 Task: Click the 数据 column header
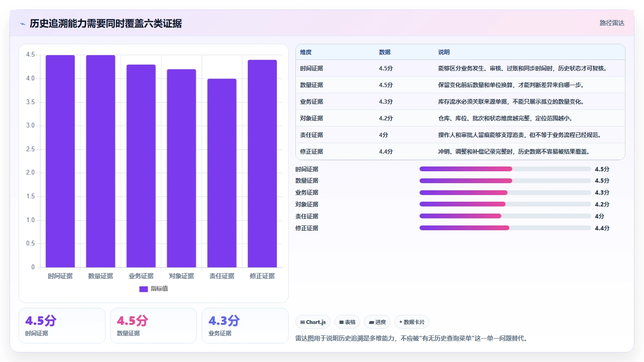click(385, 52)
